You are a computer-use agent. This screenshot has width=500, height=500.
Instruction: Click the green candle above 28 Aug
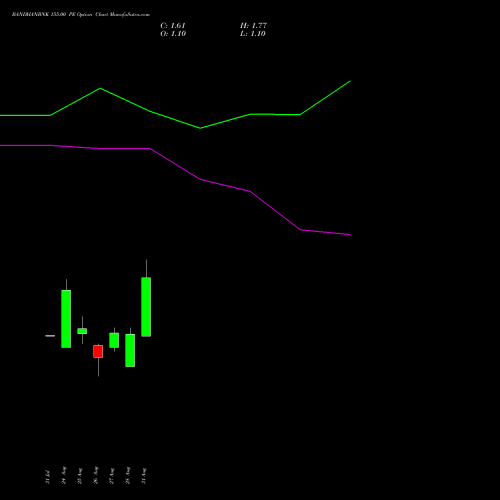coord(130,351)
